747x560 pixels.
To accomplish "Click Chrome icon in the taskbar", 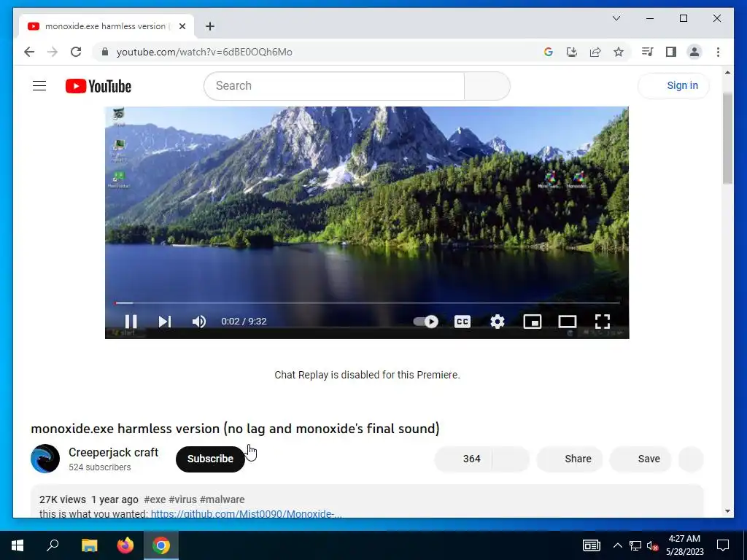I will click(161, 545).
